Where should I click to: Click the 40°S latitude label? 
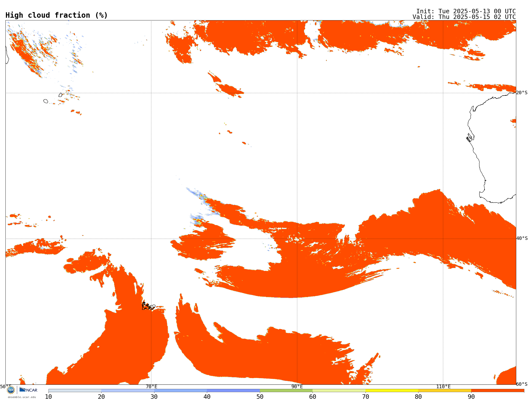click(522, 238)
